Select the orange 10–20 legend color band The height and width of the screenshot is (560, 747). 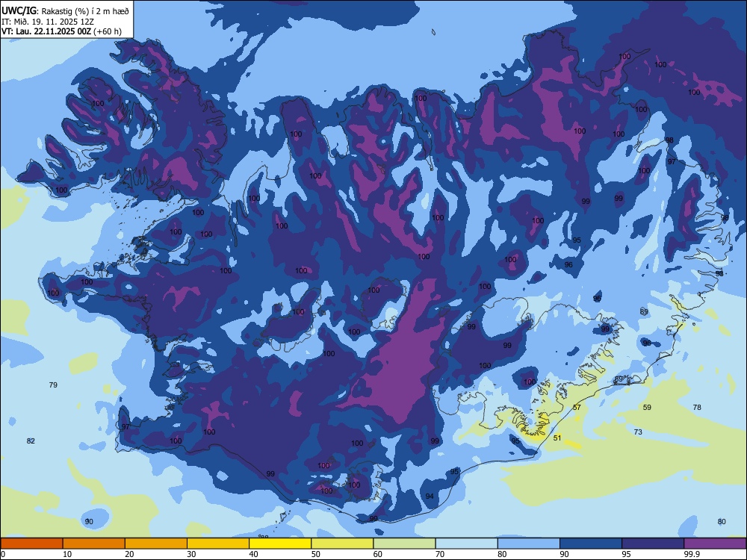coord(94,544)
